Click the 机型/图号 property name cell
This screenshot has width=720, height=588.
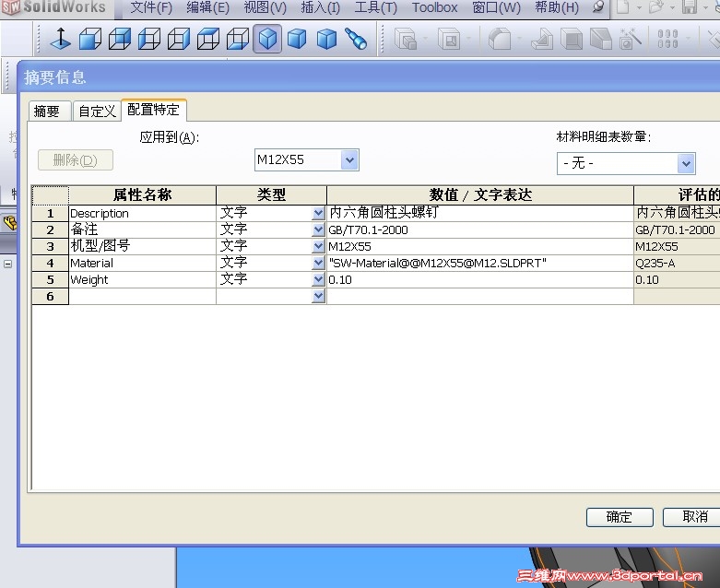point(142,246)
